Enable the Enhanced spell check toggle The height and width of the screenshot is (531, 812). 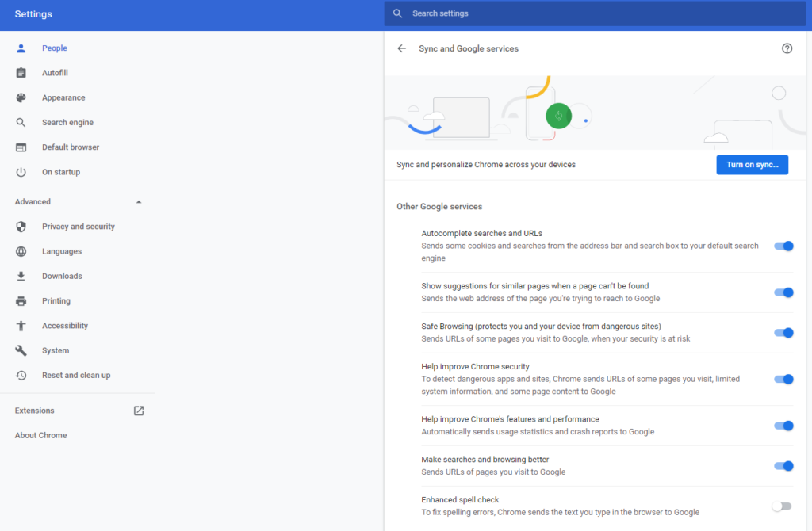click(x=782, y=506)
